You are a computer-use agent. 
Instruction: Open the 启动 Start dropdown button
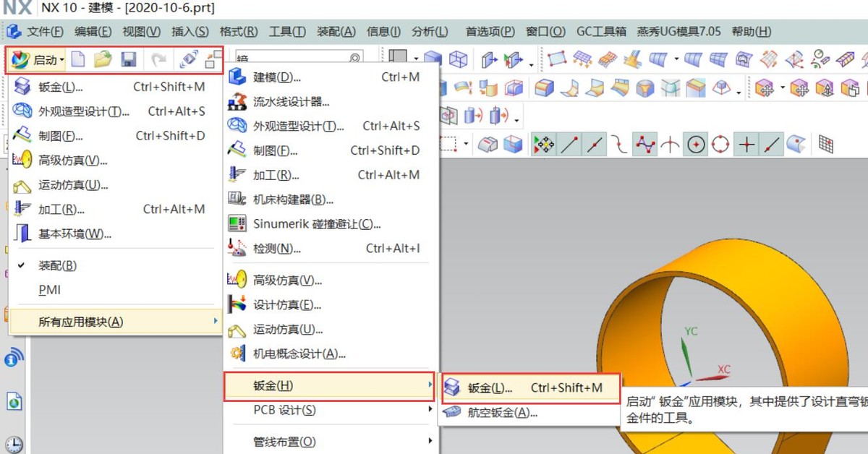click(x=38, y=59)
